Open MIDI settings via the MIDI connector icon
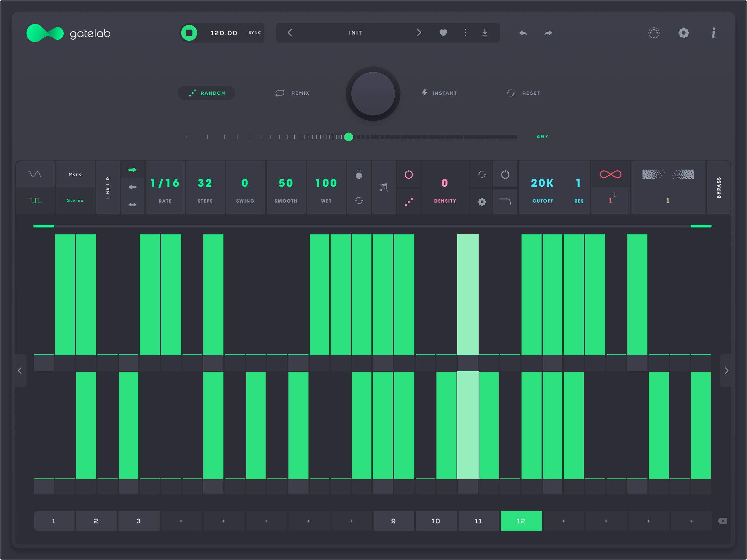The width and height of the screenshot is (747, 560). (x=654, y=32)
